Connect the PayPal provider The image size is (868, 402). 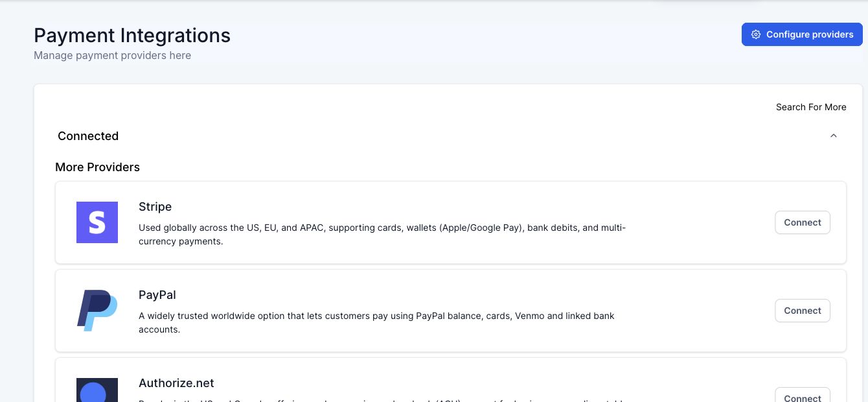click(x=803, y=311)
